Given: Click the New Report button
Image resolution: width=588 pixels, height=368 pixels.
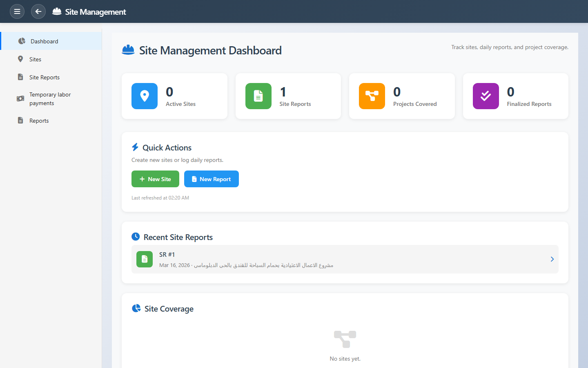Looking at the screenshot, I should 212,179.
